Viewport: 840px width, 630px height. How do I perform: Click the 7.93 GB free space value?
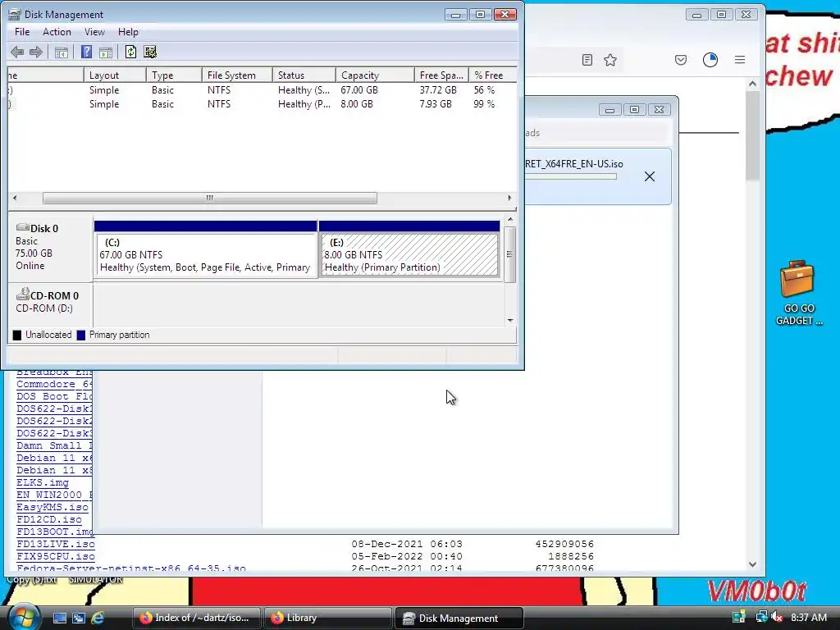click(435, 104)
